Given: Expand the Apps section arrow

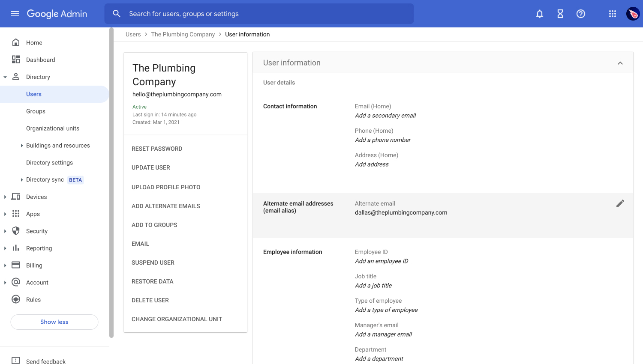Looking at the screenshot, I should tap(5, 214).
